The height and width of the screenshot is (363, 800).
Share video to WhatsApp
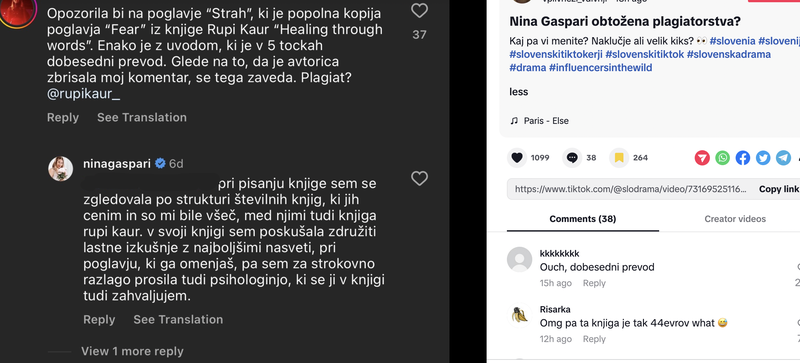click(722, 158)
